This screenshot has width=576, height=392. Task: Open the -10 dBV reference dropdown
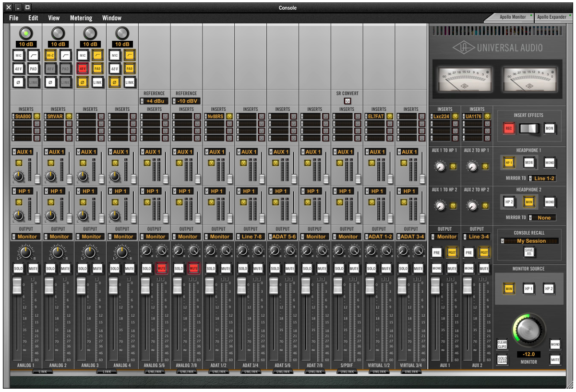point(186,101)
